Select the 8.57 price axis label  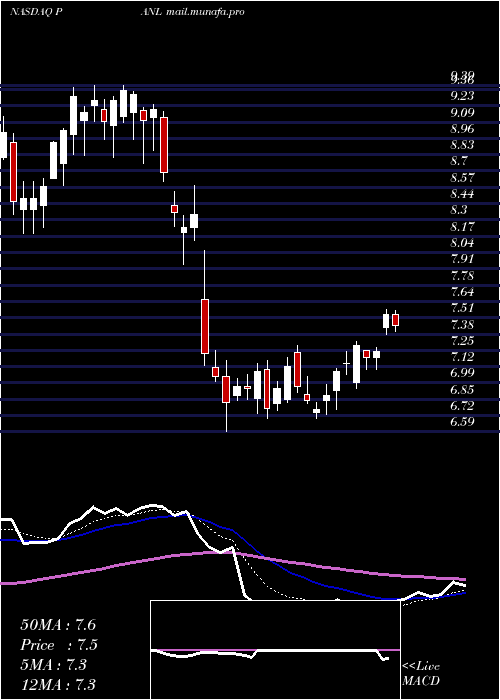[462, 178]
